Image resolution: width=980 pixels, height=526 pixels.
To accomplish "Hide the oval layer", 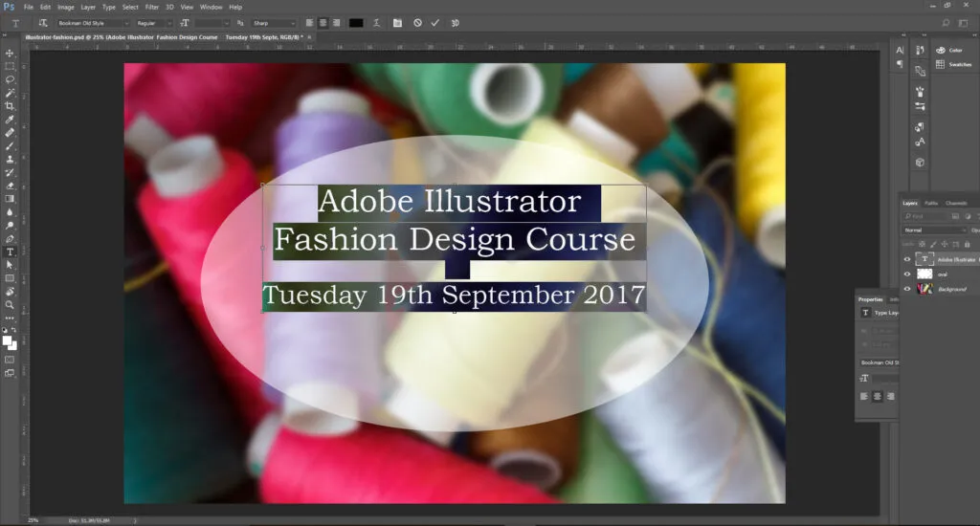I will [x=907, y=274].
